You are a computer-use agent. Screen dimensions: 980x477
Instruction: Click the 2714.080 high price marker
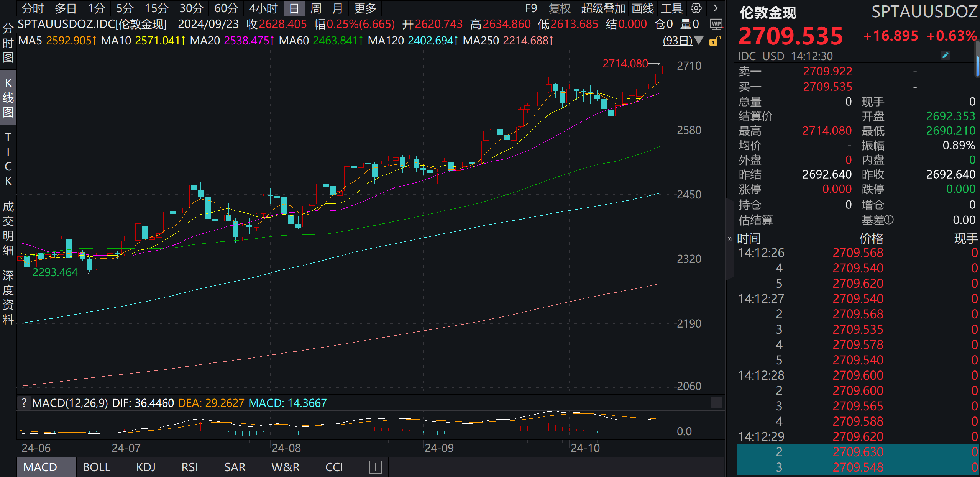[x=625, y=63]
